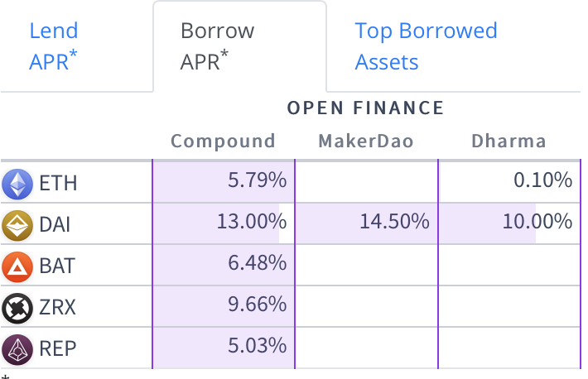Select Compound BAT rate 6.48%
Image resolution: width=588 pixels, height=379 pixels.
click(x=258, y=263)
